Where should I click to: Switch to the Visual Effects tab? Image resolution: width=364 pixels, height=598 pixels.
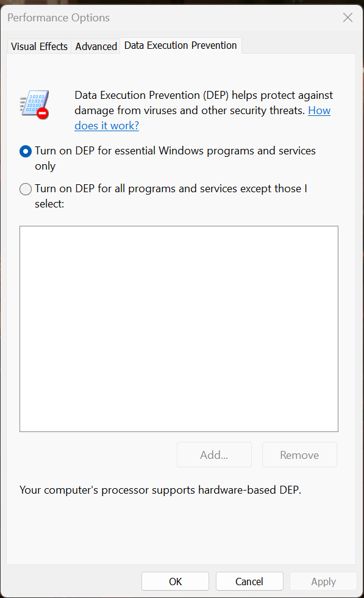coord(39,46)
